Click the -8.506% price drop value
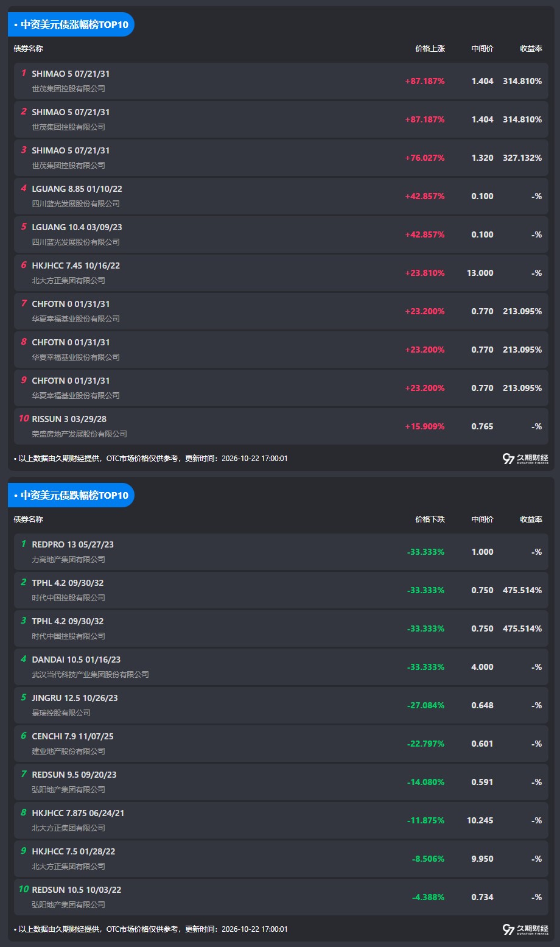 [x=429, y=859]
